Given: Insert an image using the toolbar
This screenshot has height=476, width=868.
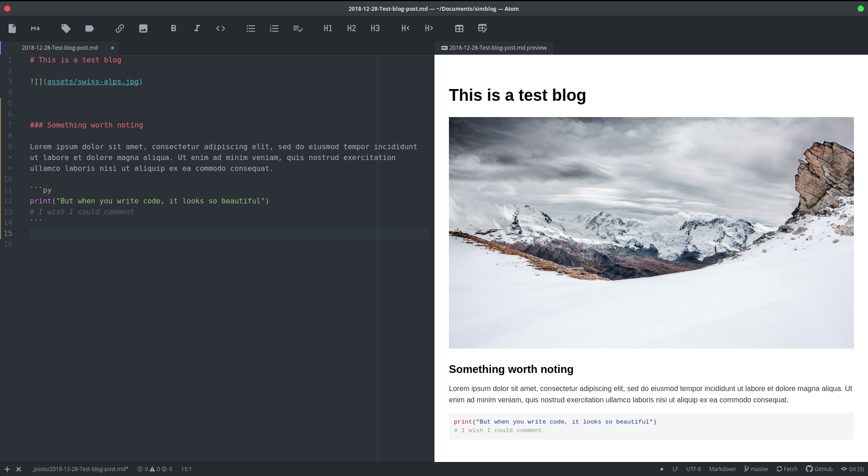Looking at the screenshot, I should point(143,28).
